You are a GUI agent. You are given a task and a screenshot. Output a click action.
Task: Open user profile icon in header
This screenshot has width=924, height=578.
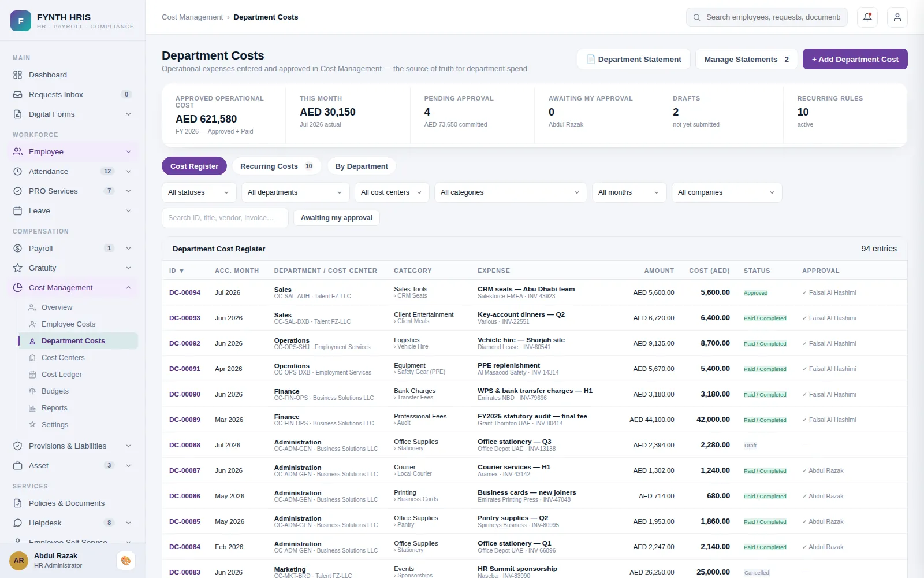coord(897,17)
